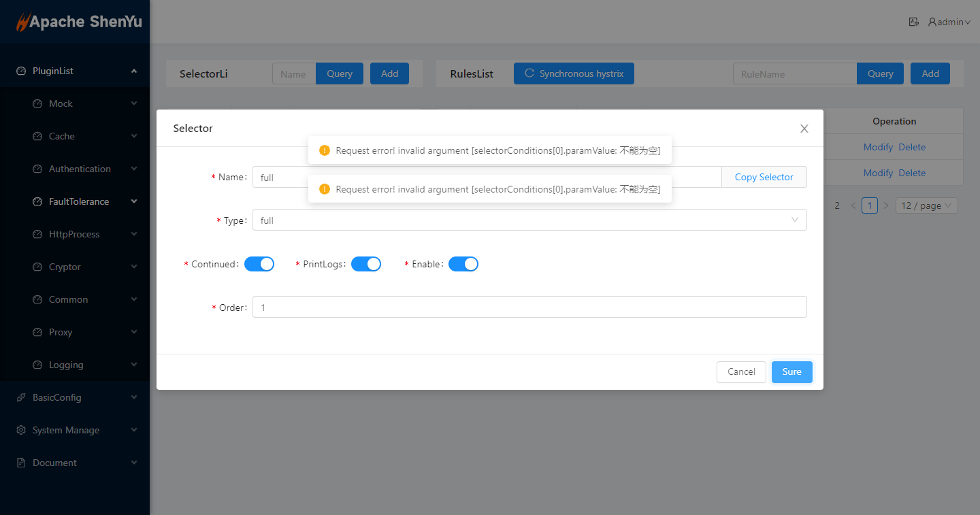Click Query button next to RuleName

point(880,73)
